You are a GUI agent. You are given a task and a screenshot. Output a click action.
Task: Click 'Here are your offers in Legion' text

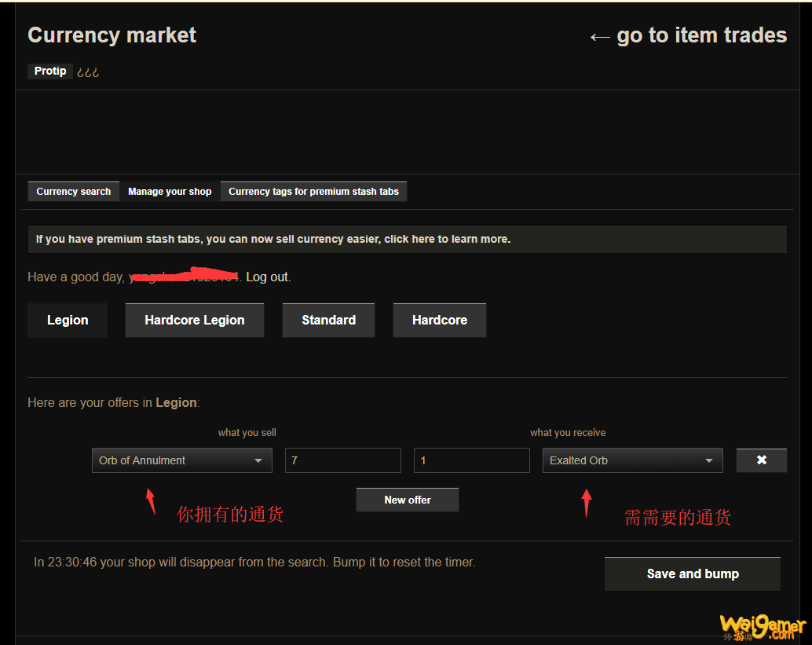pos(113,402)
